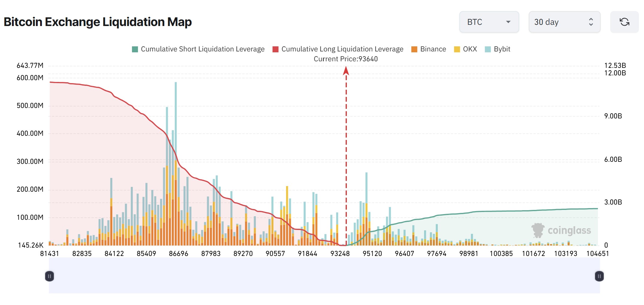Click the left pause handle on the slider

pos(50,276)
